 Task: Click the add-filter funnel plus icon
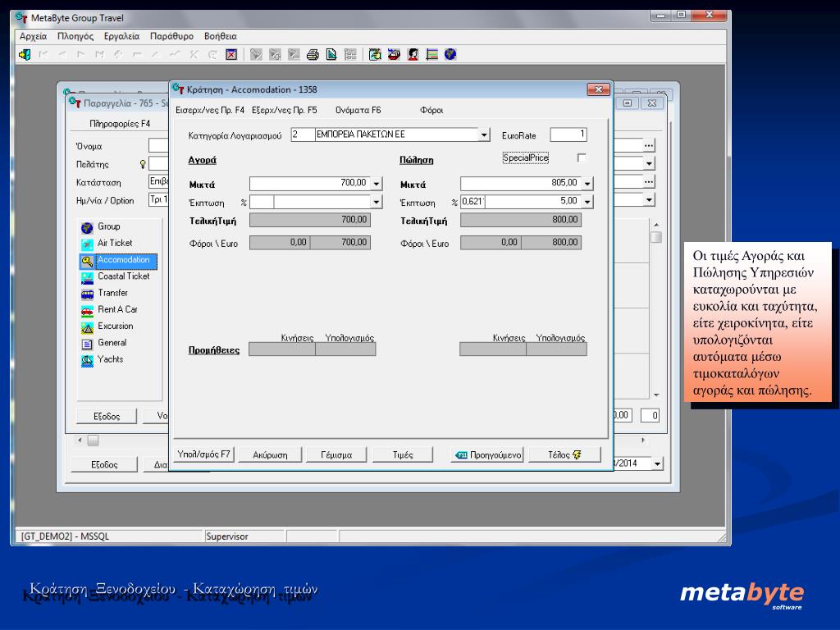[x=275, y=54]
